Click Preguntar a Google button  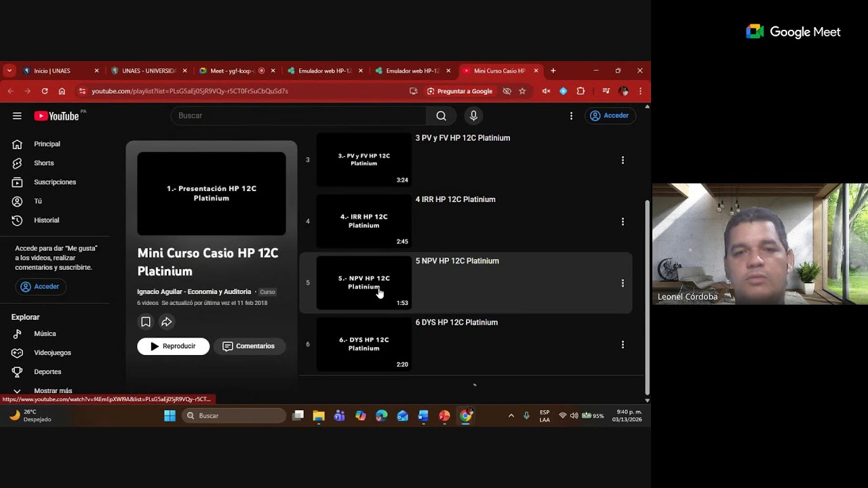point(460,91)
